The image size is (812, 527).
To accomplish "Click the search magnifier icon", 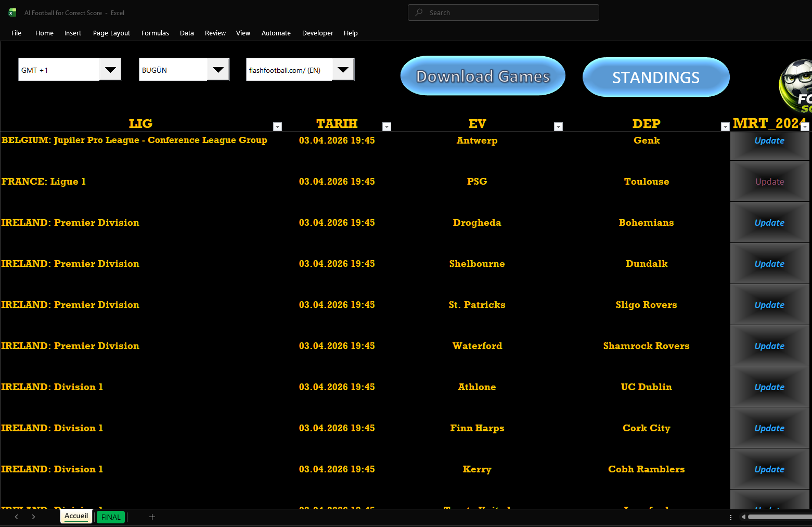I will pos(419,12).
